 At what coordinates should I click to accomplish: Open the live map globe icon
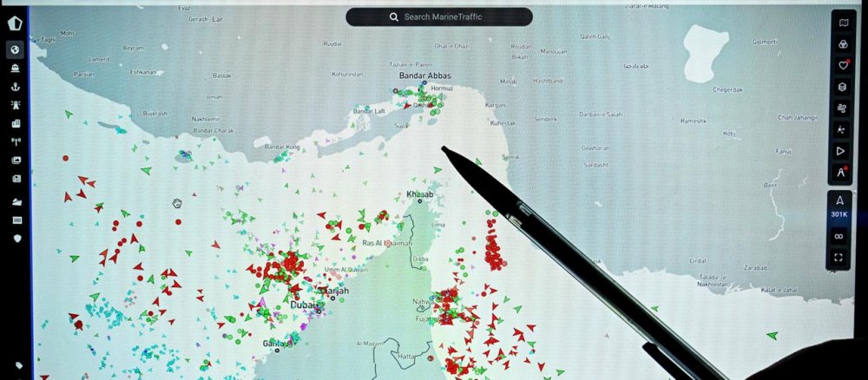pos(15,49)
